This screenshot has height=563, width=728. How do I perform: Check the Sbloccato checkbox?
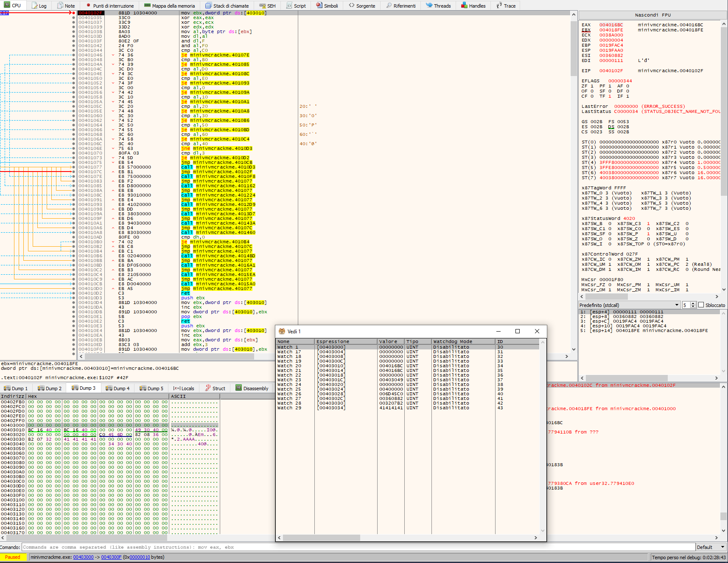point(701,305)
